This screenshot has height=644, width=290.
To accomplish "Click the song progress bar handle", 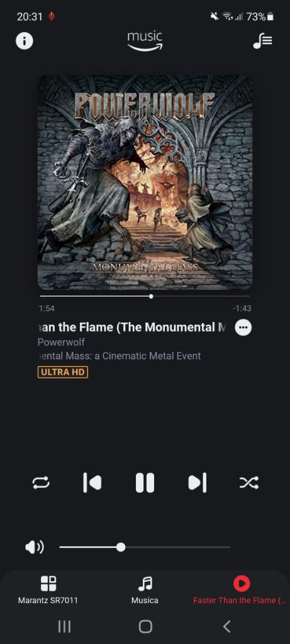I will click(151, 296).
